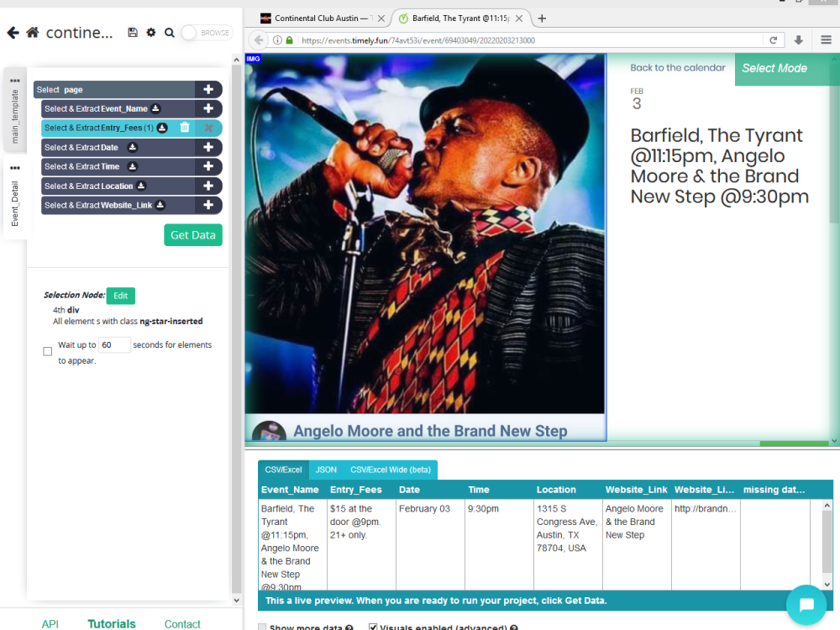This screenshot has width=840, height=630.
Task: Click download icon on Date command
Action: (x=133, y=147)
